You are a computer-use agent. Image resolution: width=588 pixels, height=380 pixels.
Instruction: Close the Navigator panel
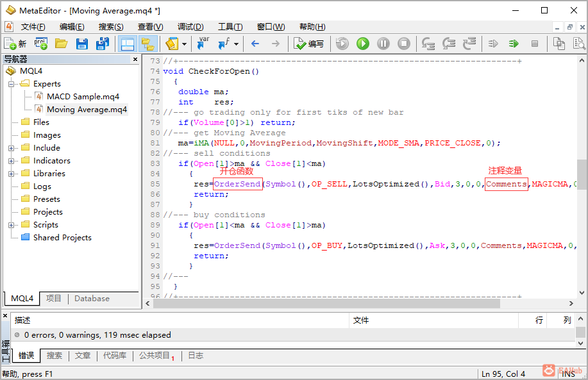coord(135,59)
